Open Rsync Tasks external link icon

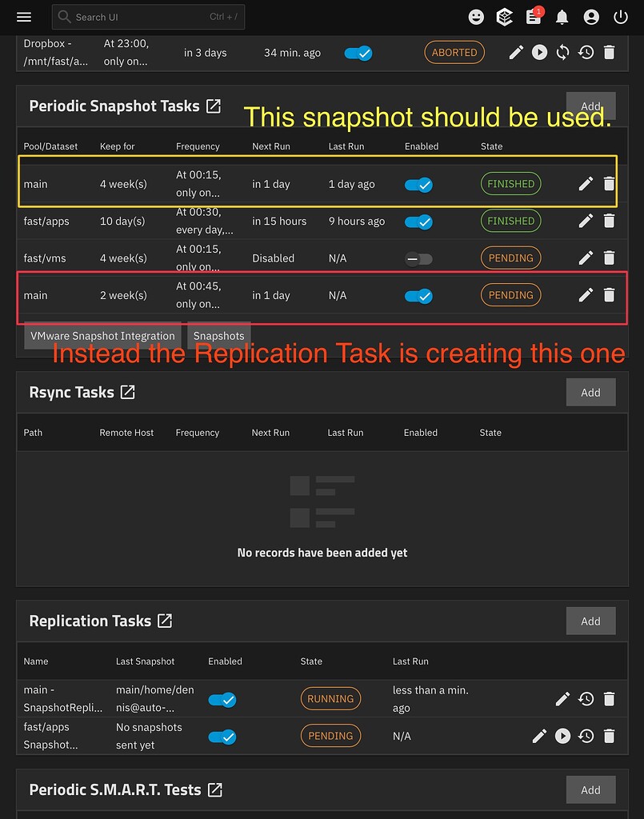click(x=128, y=392)
